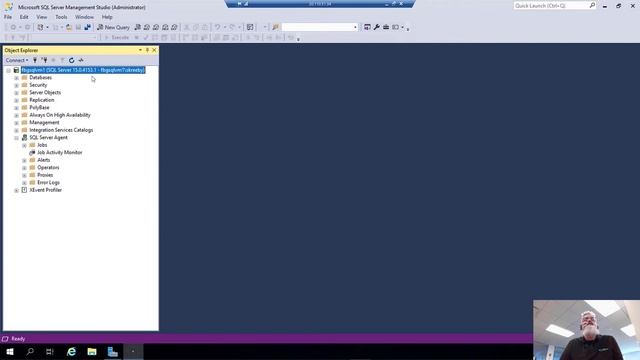The height and width of the screenshot is (360, 640).
Task: Open Object Explorer window position dropdown arrow
Action: (x=140, y=50)
